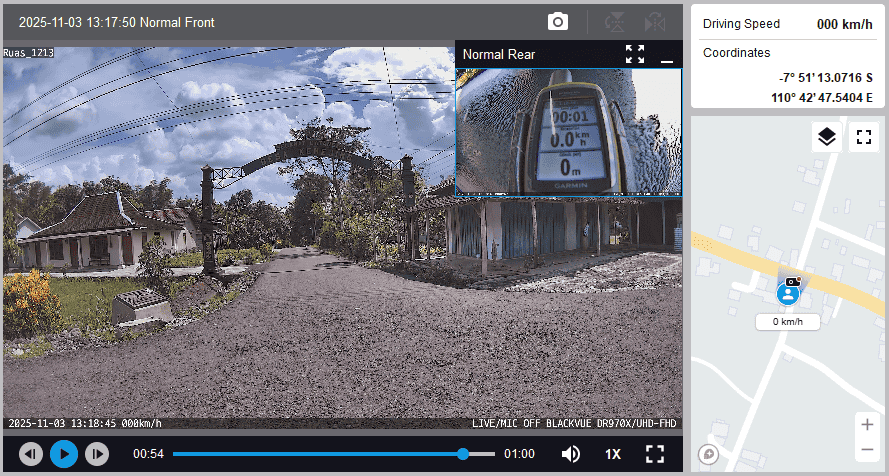Enter fullscreen video playback
889x476 pixels.
click(655, 454)
